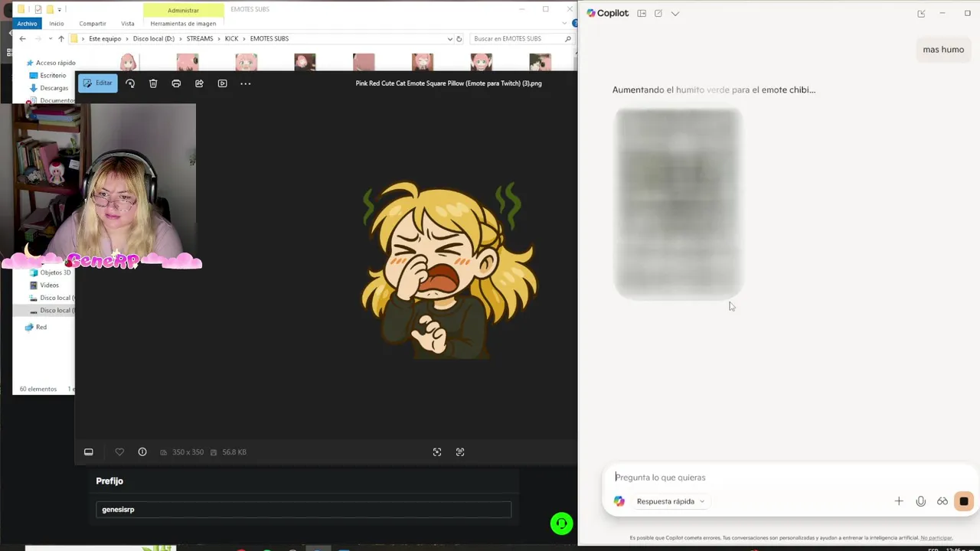Open Herramientas de imagen tab
Screen dimensions: 980x551
click(183, 24)
